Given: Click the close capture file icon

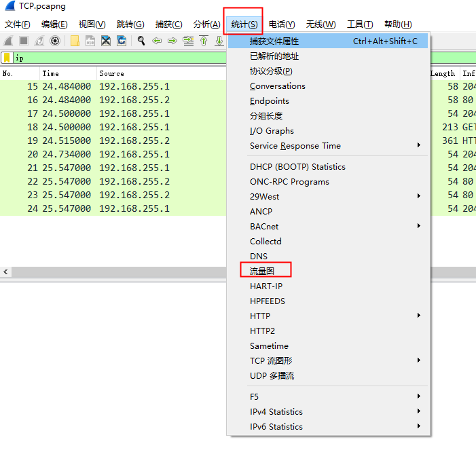Looking at the screenshot, I should click(x=106, y=41).
